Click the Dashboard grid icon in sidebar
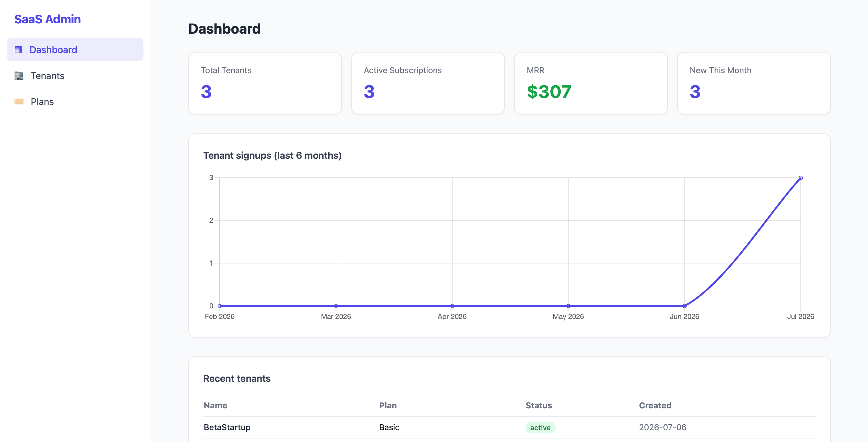The width and height of the screenshot is (868, 442). [19, 50]
